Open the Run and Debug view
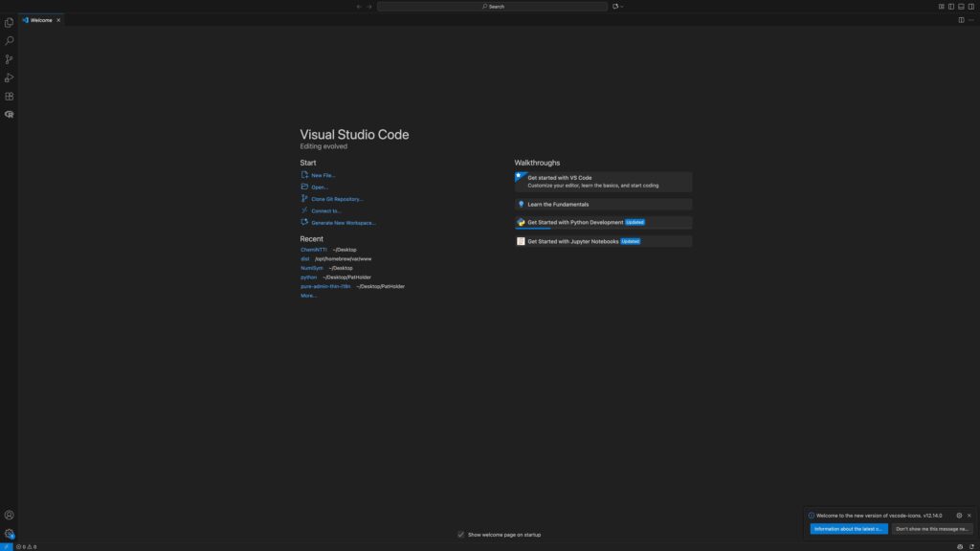This screenshot has height=551, width=980. pyautogui.click(x=10, y=77)
